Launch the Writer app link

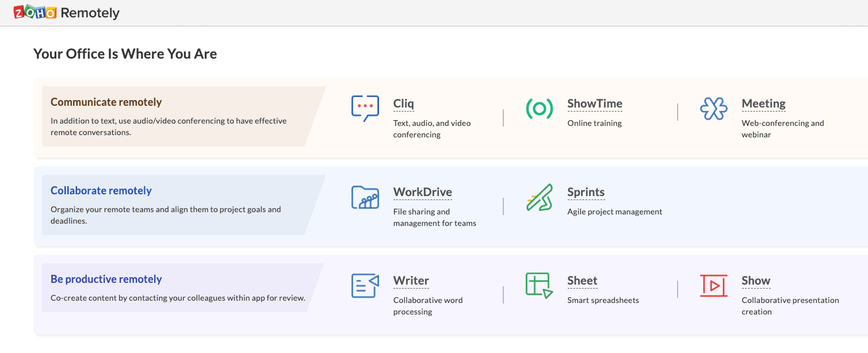tap(411, 281)
